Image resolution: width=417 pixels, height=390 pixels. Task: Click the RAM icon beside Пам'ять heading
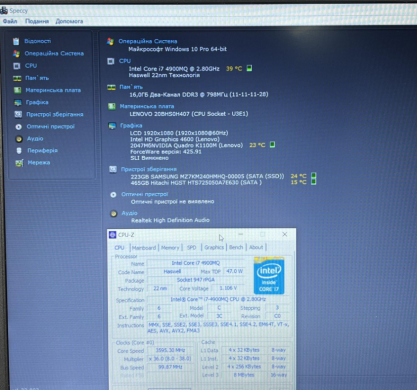click(x=111, y=87)
